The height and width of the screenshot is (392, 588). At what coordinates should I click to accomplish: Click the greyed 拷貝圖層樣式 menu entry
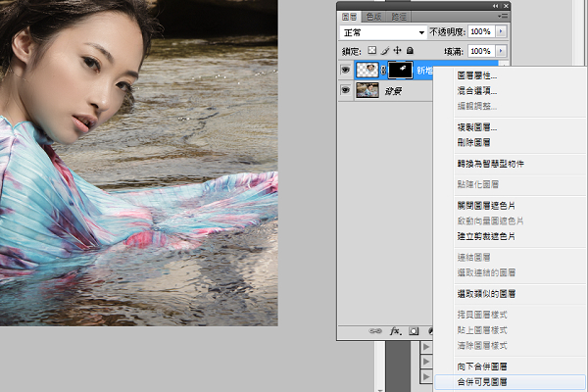pos(482,315)
